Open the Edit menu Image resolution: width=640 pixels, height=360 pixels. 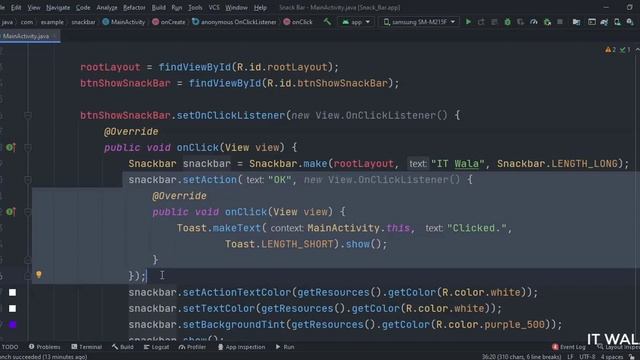tap(16, 7)
